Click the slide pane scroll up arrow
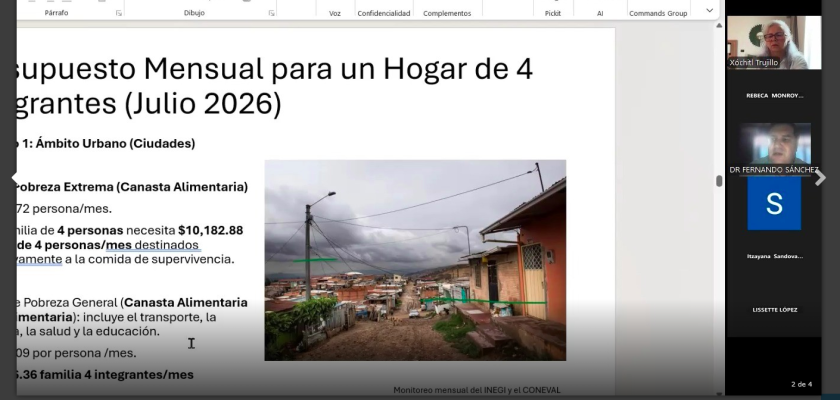 pos(719,26)
